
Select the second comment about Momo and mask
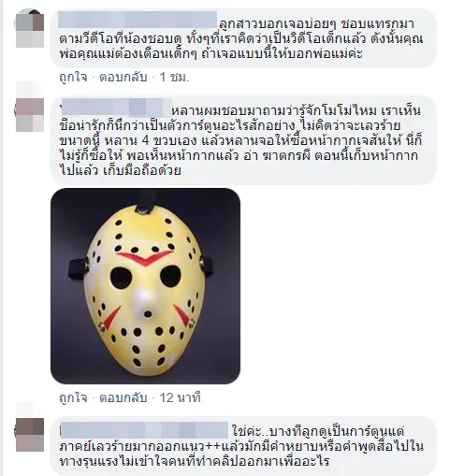click(x=243, y=140)
